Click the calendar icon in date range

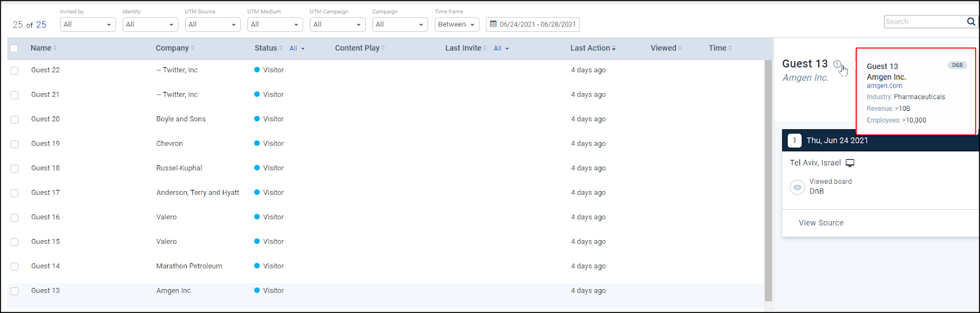493,25
